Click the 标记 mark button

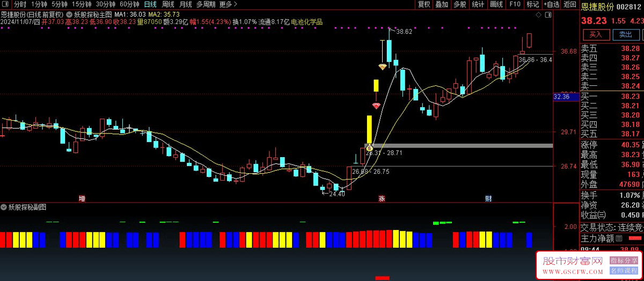coord(532,4)
